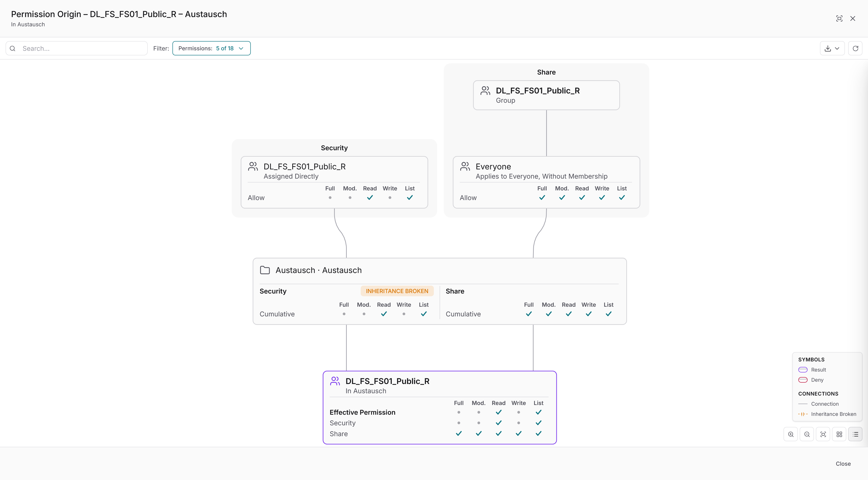Switch to grid layout view

(x=839, y=434)
